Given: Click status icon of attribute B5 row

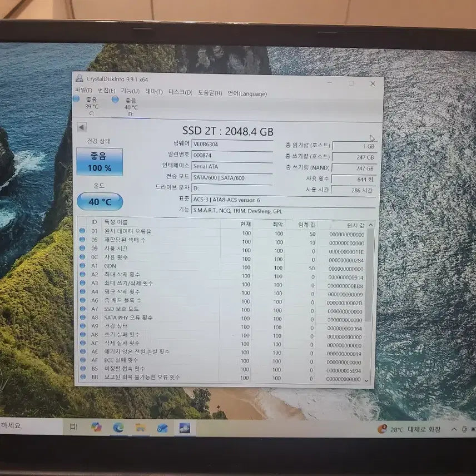Looking at the screenshot, I should (82, 368).
